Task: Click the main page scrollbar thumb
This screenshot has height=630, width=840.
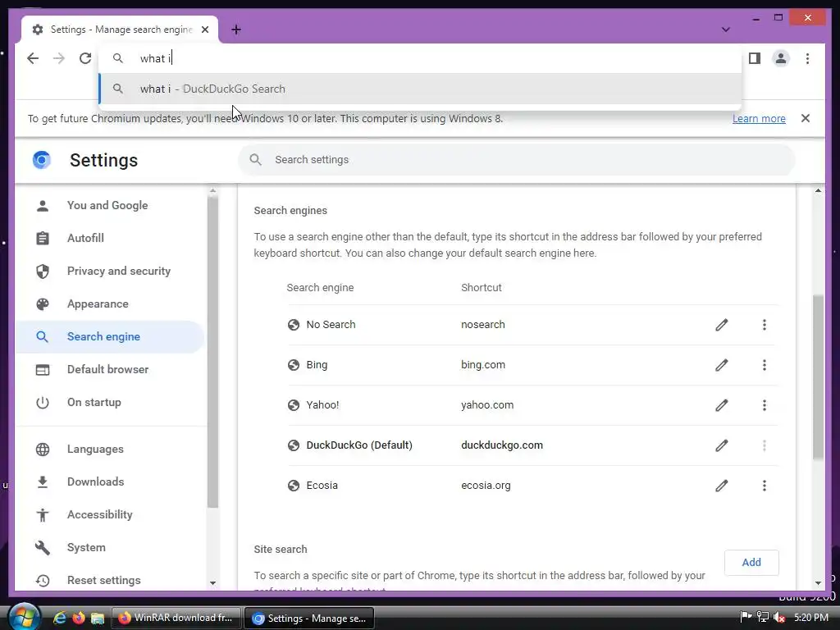Action: (818, 377)
